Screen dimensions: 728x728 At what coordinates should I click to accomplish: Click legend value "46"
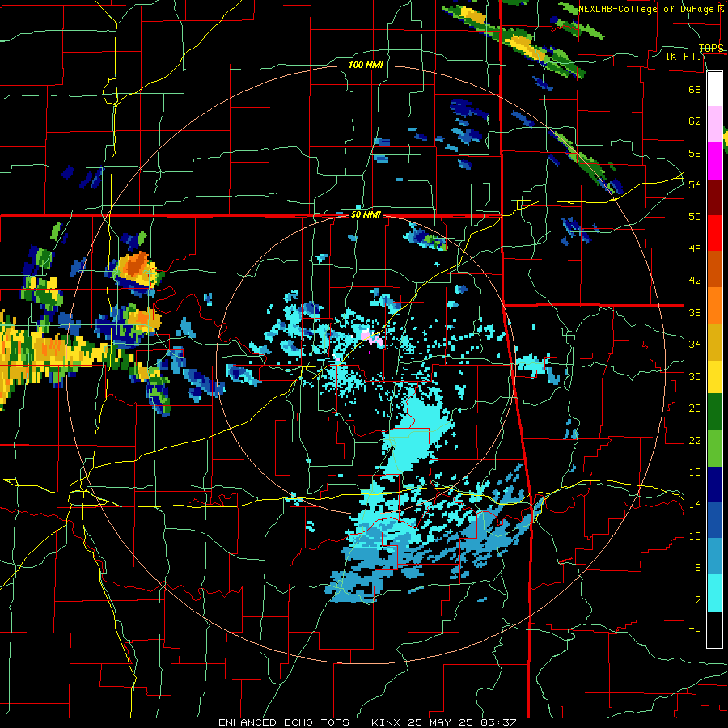tap(695, 249)
